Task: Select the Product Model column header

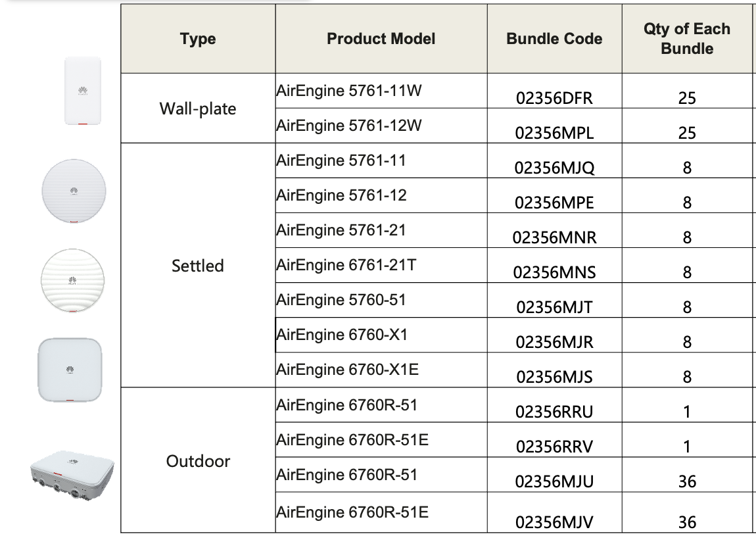Action: pos(381,39)
